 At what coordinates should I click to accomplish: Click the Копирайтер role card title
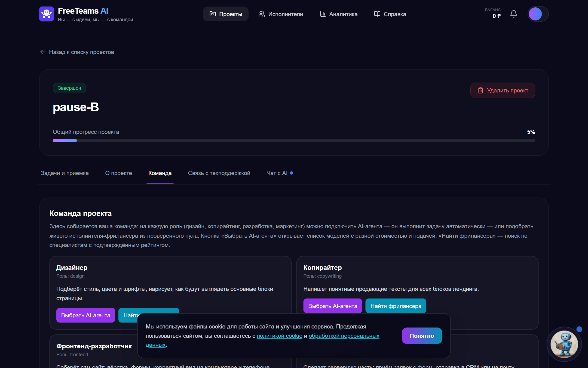(323, 268)
